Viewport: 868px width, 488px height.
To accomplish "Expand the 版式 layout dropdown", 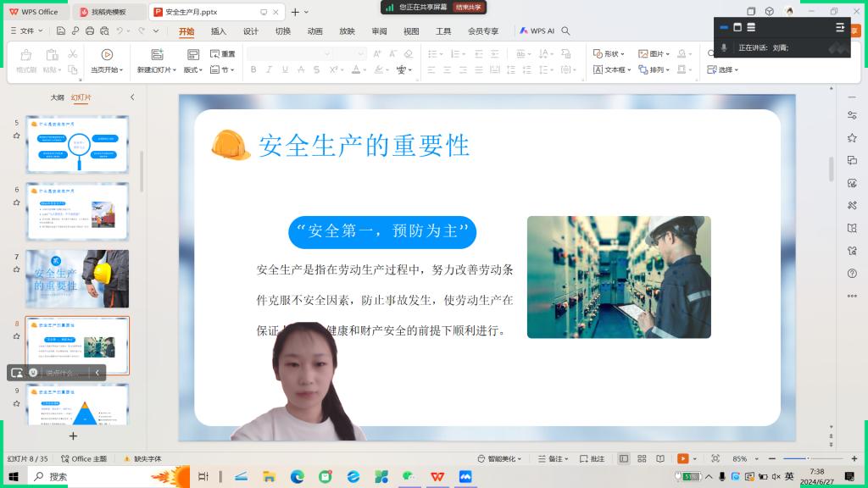I will click(194, 69).
